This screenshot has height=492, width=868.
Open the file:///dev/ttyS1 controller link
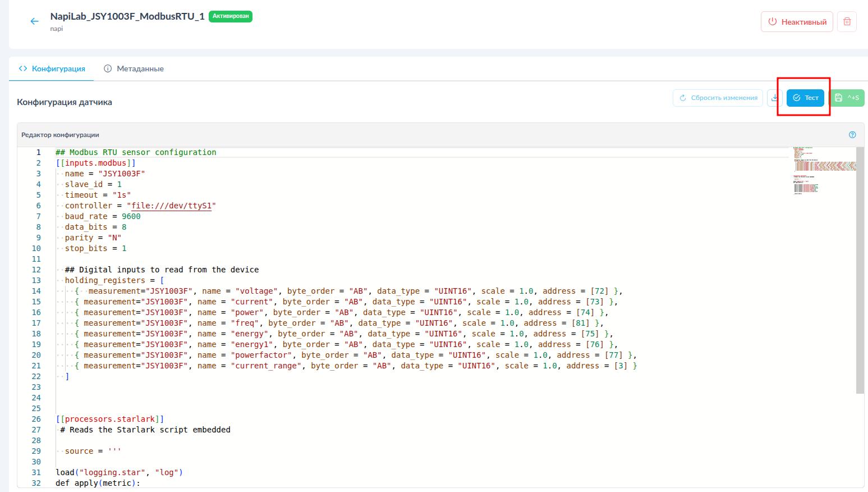171,206
